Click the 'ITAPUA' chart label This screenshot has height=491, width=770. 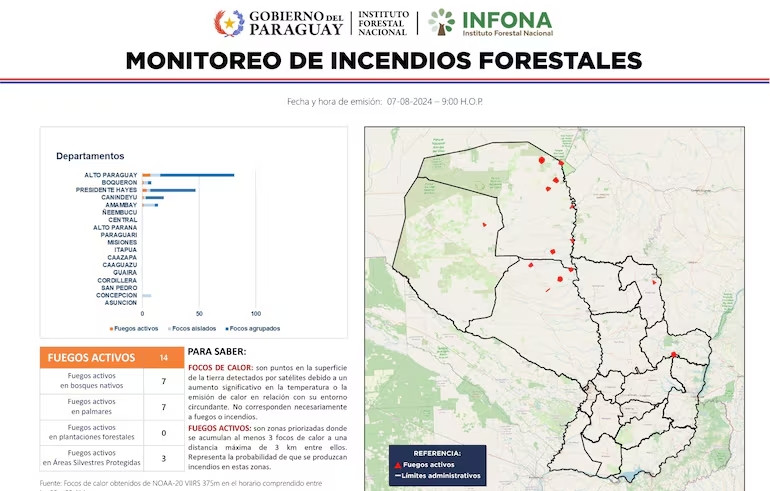pos(125,250)
